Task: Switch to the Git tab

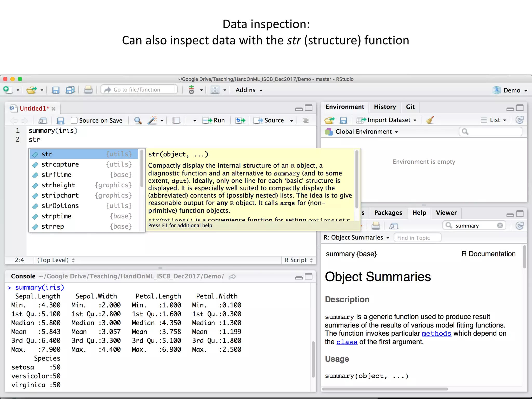Action: click(x=410, y=107)
